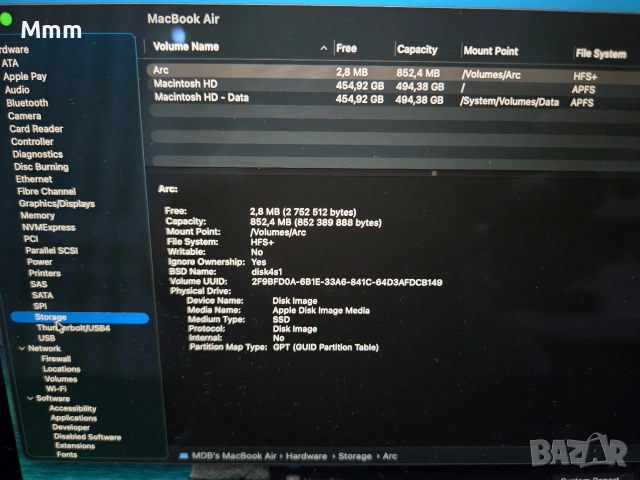Select the highlighted Storage sidebar item
Screen dimensions: 640x480
tap(80, 318)
